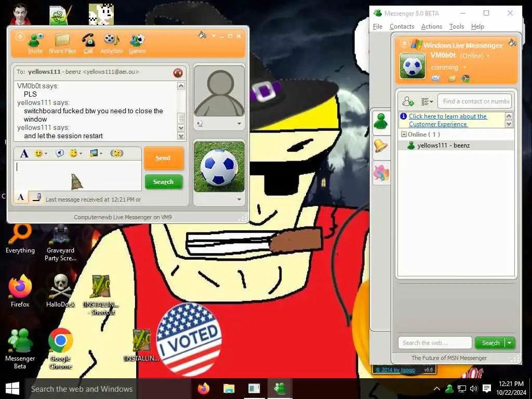Open contact list sort options dropdown
532x399 pixels.
click(427, 101)
